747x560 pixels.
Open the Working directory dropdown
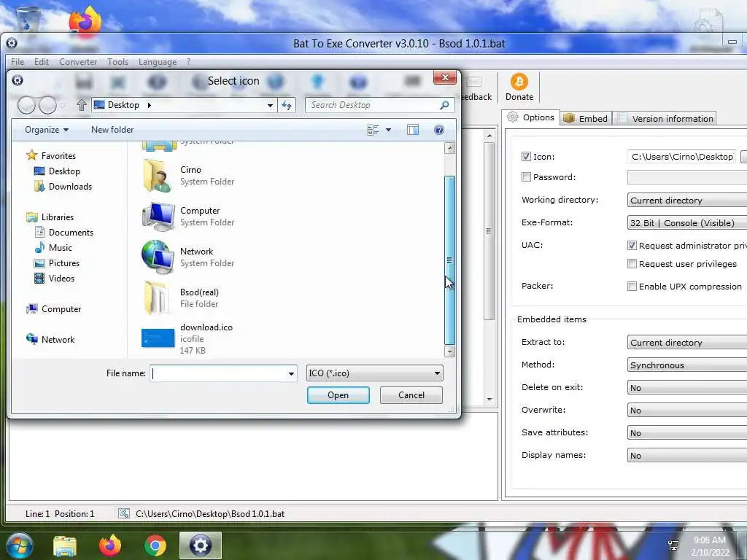[x=687, y=200]
